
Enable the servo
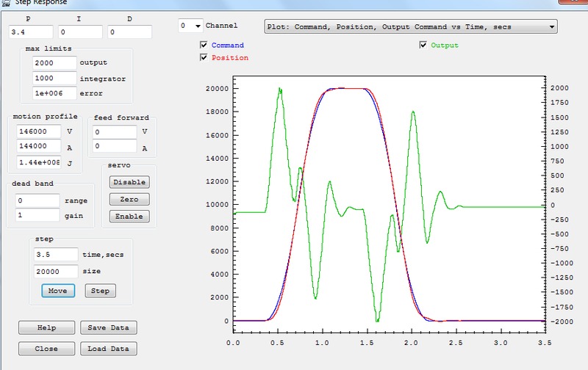pos(129,217)
